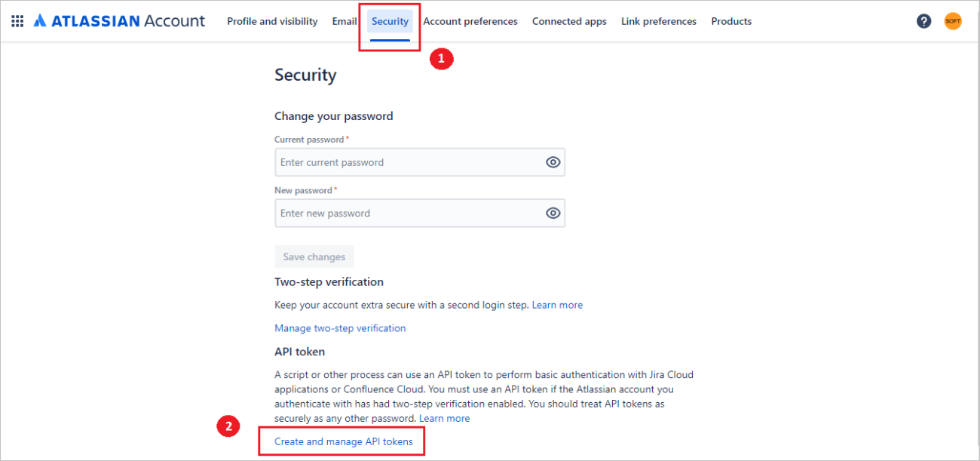Switch to Profile and visibility tab
980x461 pixels.
click(x=272, y=21)
